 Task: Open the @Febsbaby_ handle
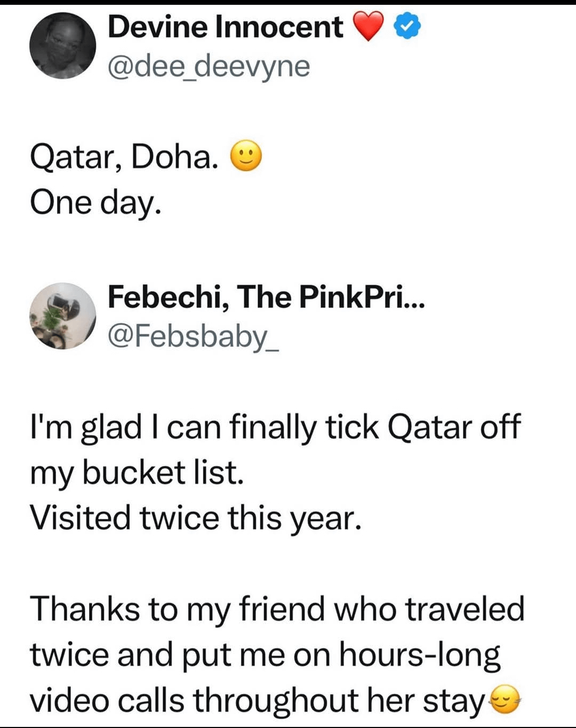(x=193, y=336)
